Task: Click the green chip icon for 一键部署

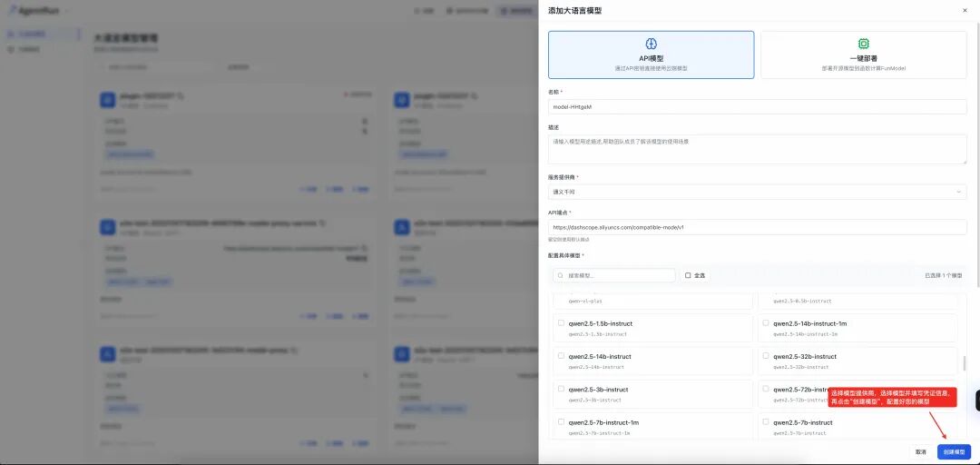Action: pos(864,44)
